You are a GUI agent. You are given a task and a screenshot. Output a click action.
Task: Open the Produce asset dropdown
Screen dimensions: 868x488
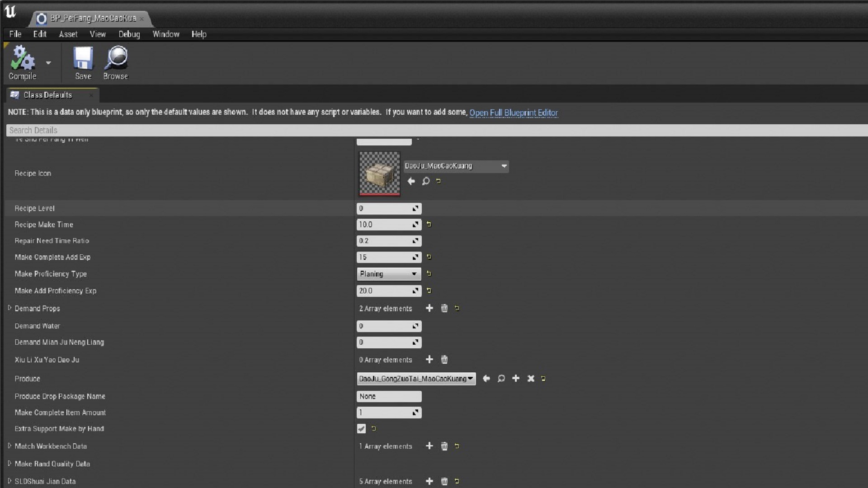coord(471,379)
